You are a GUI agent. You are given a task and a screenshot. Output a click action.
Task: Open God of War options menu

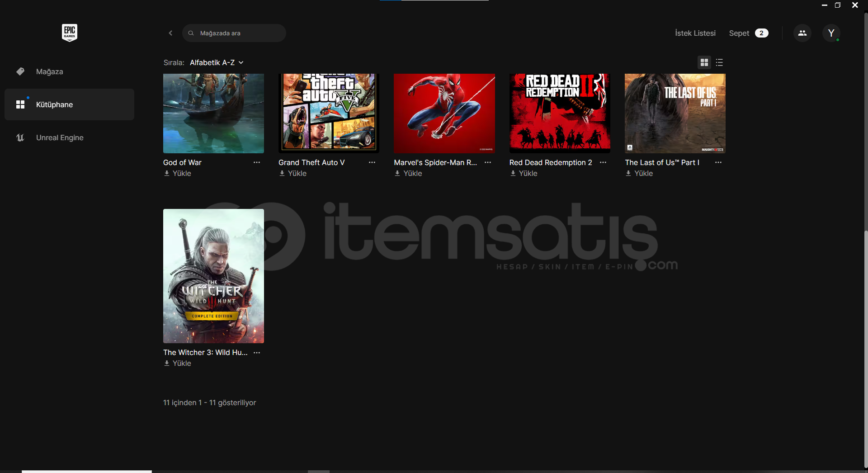tap(257, 162)
